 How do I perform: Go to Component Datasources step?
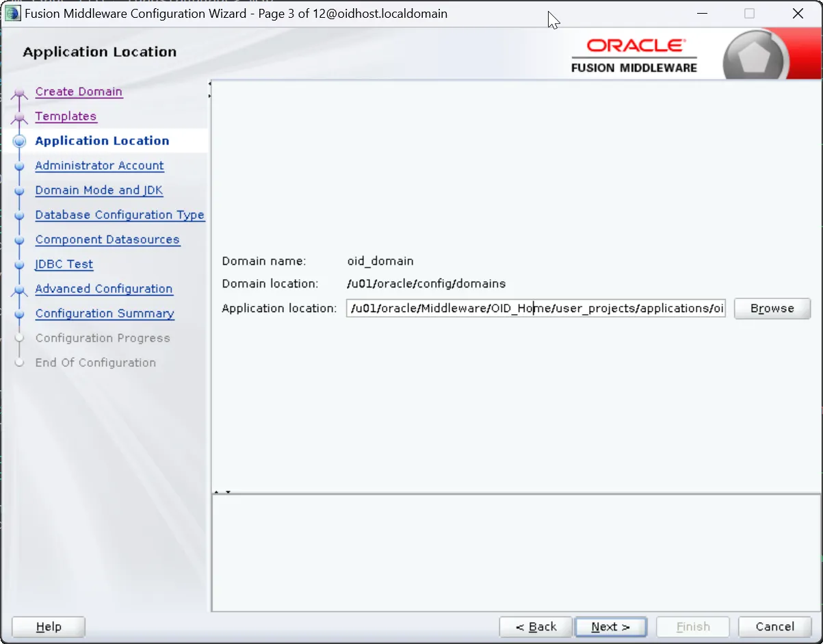click(x=107, y=240)
